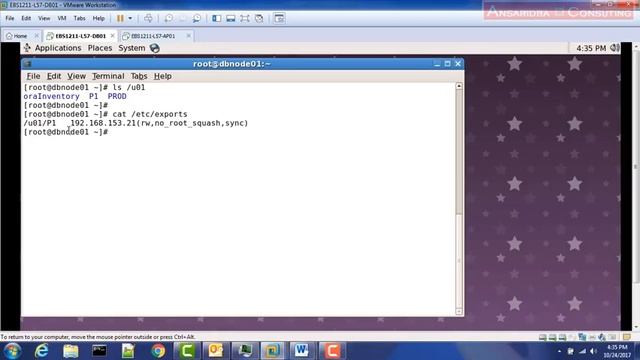Viewport: 640px width, 360px height.
Task: Click the Windows Start button
Action: [12, 351]
